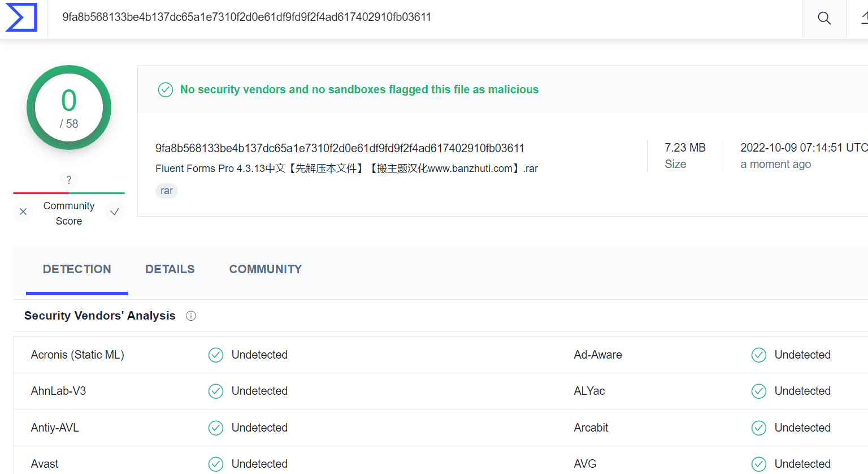Click the Acronis (Static ML) undetected check icon
Viewport: 868px width, 474px height.
coord(216,355)
